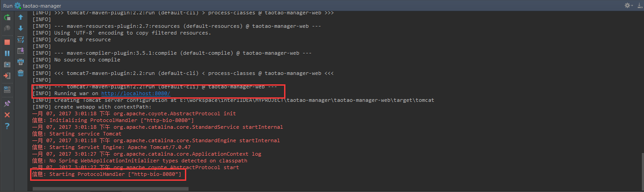The image size is (644, 192).
Task: Open the help question mark
Action: [7, 126]
